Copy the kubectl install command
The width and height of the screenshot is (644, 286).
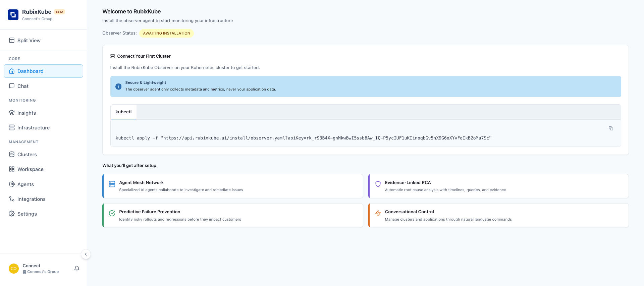[611, 128]
